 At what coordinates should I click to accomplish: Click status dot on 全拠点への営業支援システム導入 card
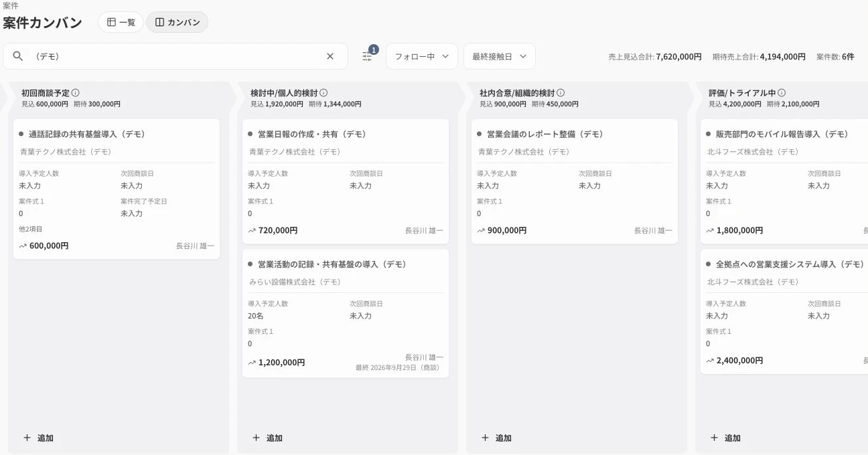click(709, 264)
